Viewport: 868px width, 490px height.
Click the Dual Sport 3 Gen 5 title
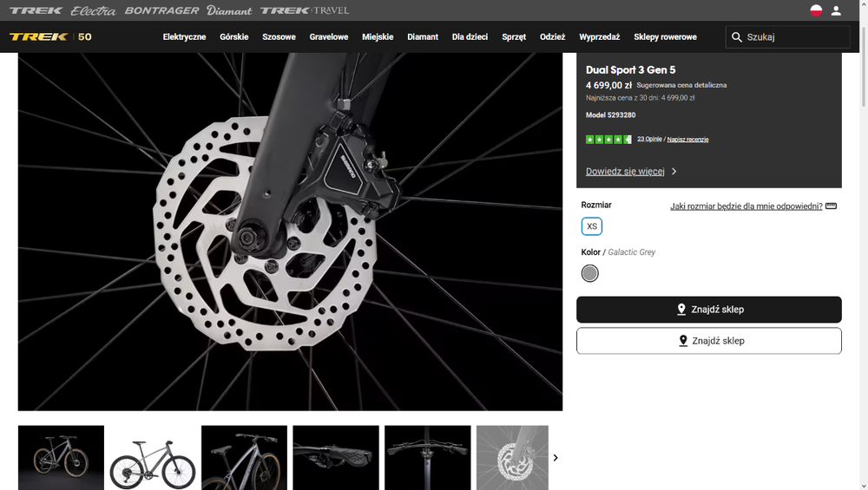(x=630, y=69)
